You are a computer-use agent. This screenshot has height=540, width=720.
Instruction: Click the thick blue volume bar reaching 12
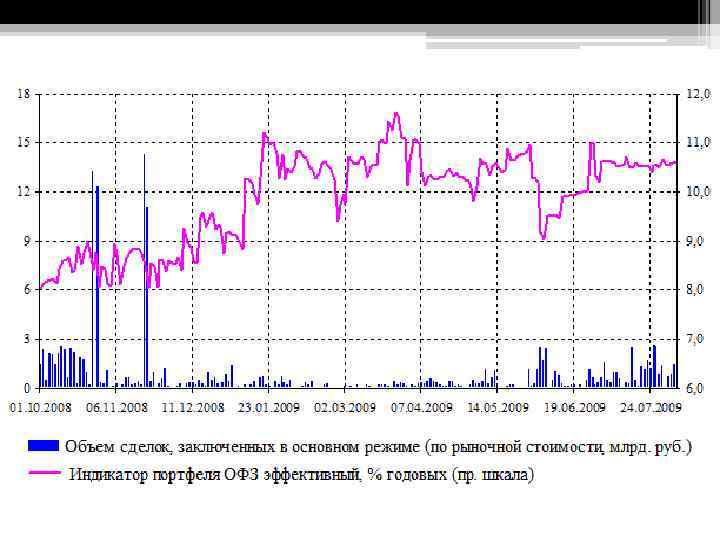click(97, 287)
